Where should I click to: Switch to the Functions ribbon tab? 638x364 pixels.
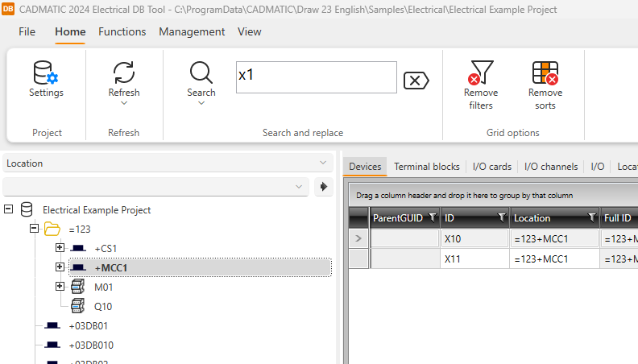(x=122, y=31)
